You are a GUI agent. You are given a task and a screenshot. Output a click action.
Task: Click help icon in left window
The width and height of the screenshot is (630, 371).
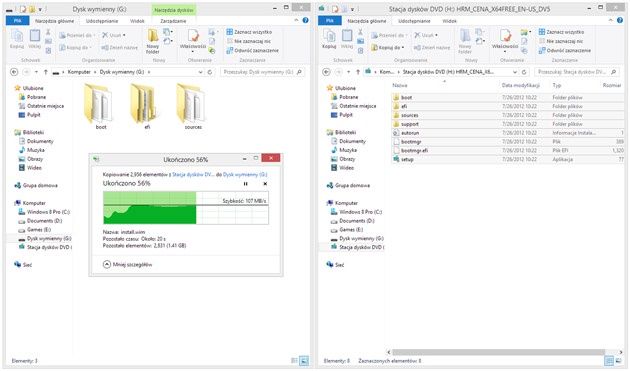coord(305,20)
